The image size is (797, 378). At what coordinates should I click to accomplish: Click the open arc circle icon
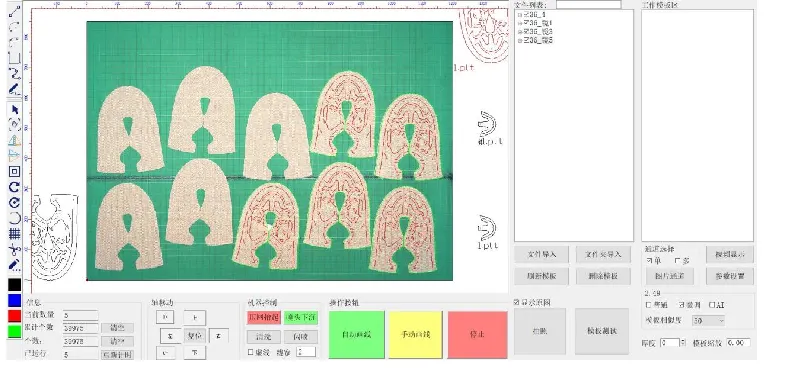(x=14, y=218)
